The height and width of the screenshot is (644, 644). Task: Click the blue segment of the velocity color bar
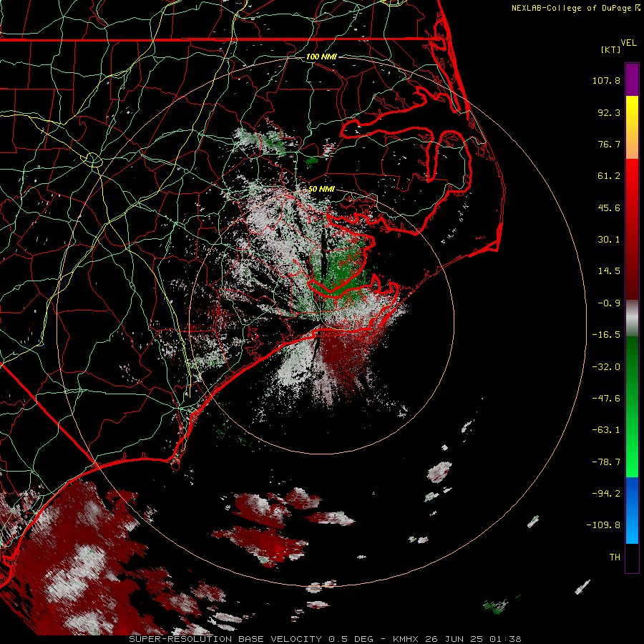coord(632,510)
